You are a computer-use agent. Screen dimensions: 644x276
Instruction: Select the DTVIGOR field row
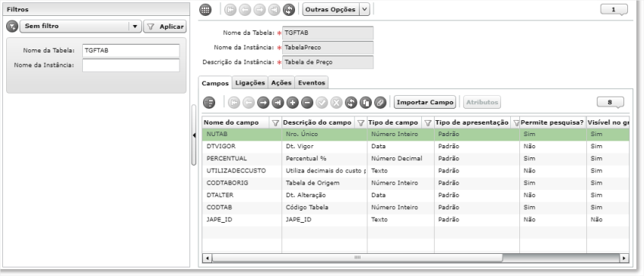click(415, 146)
